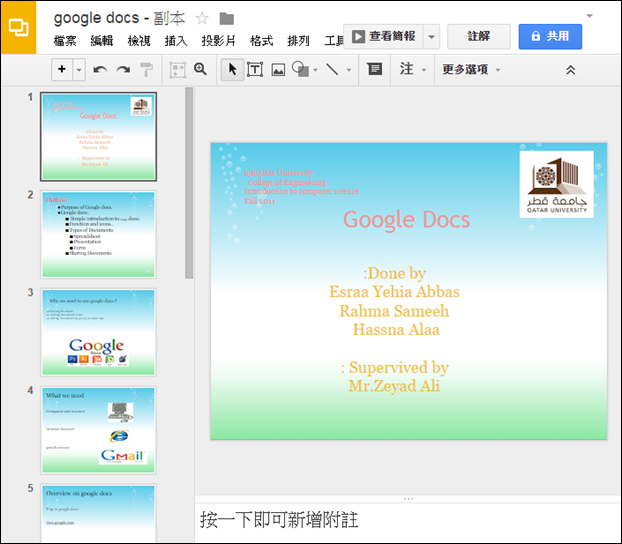Select slide 1 thumbnail
Viewport: 622px width, 544px height.
[x=98, y=137]
